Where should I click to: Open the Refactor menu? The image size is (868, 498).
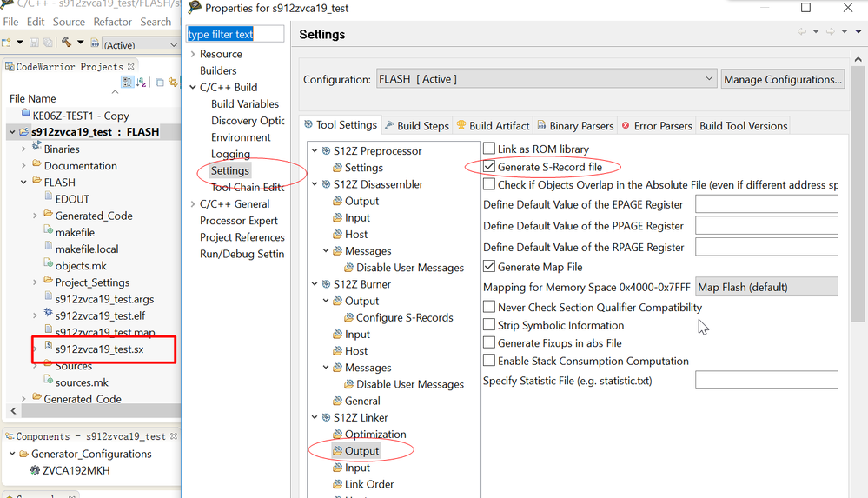113,22
